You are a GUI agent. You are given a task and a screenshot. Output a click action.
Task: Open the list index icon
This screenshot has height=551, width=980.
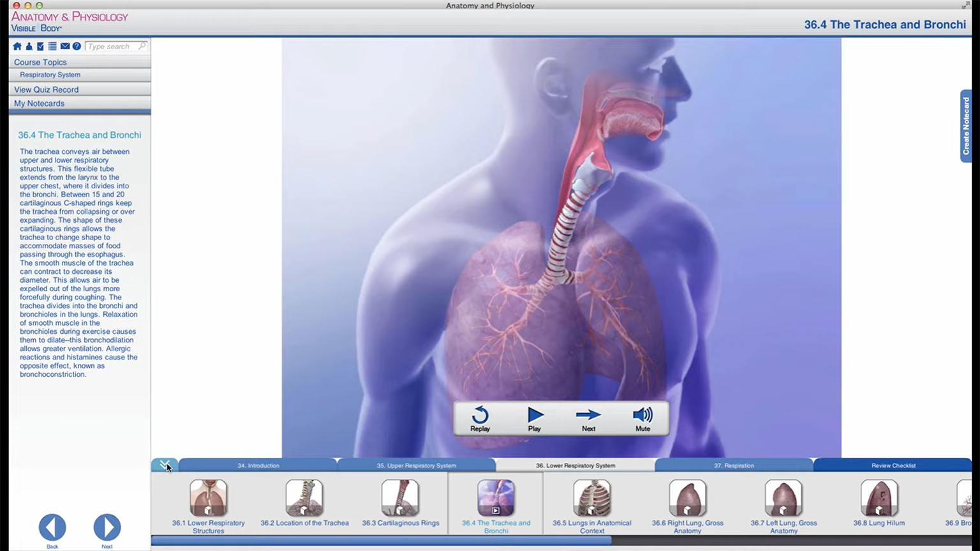[52, 47]
